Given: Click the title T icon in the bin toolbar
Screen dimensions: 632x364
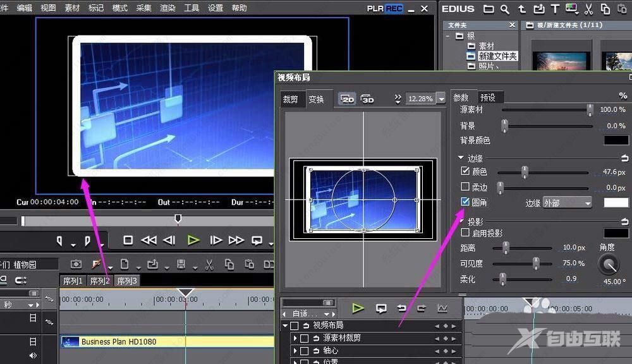Looking at the screenshot, I should coord(555,9).
